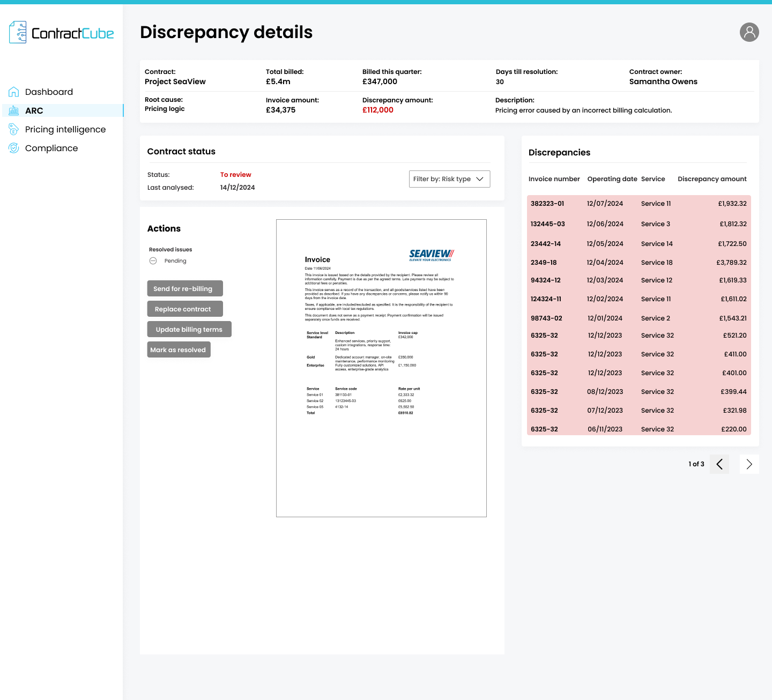Click the last analysed date 14/12/2024
Screen dimensions: 772x700
coord(237,188)
